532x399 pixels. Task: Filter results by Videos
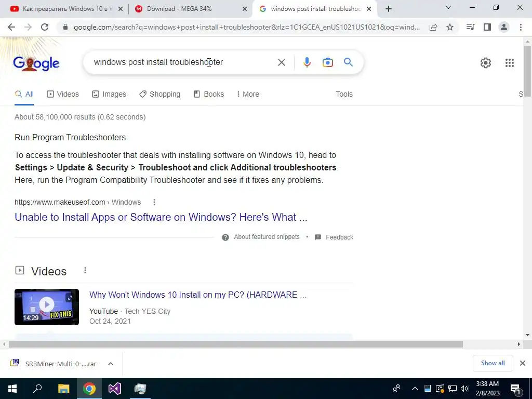pyautogui.click(x=63, y=95)
